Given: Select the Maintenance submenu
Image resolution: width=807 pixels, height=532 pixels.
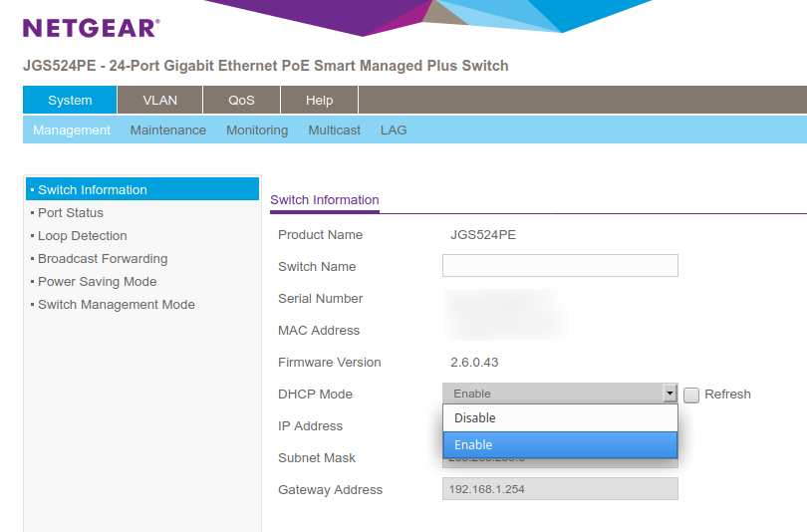Looking at the screenshot, I should click(167, 131).
